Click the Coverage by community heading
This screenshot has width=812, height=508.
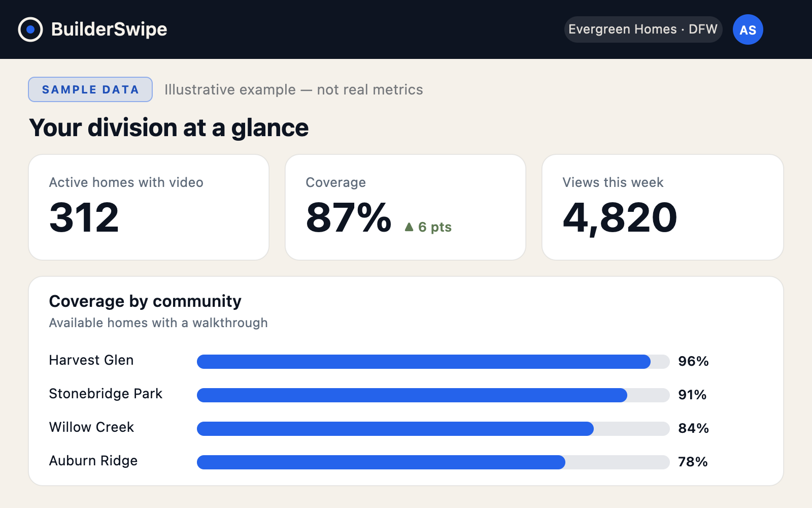tap(145, 301)
